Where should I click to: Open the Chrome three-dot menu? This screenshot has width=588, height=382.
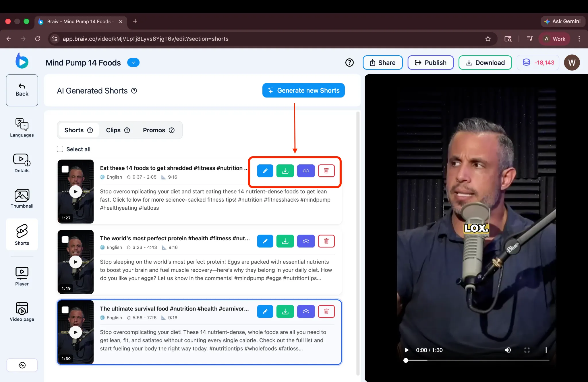click(579, 39)
